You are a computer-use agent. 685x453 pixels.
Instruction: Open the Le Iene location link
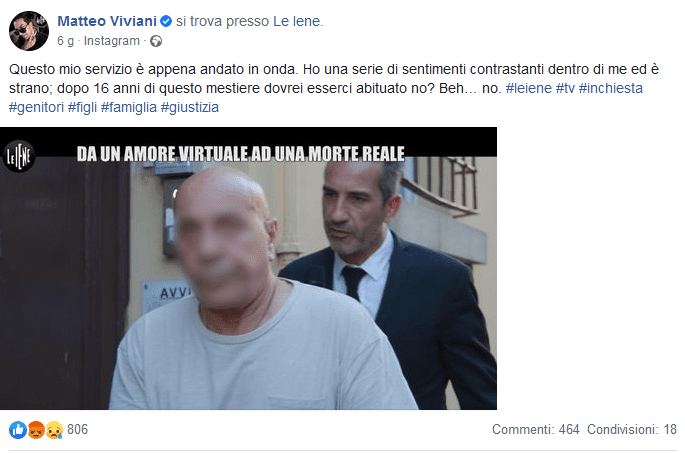tap(297, 21)
